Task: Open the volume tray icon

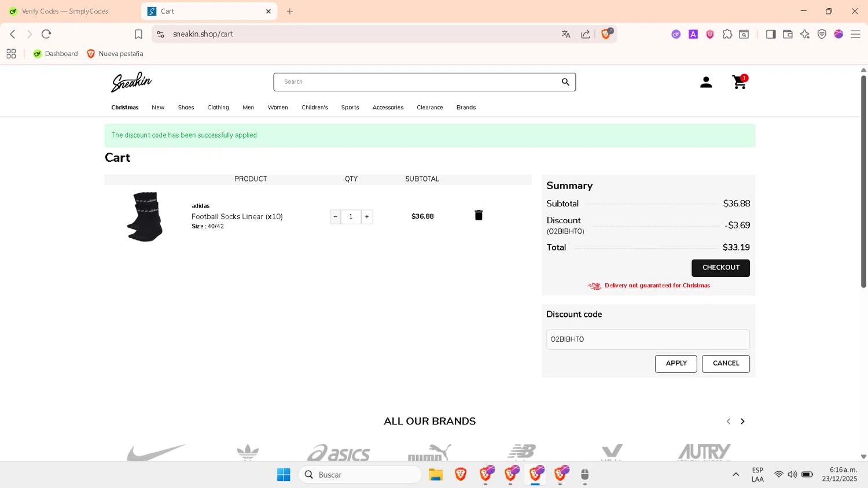Action: pyautogui.click(x=792, y=475)
